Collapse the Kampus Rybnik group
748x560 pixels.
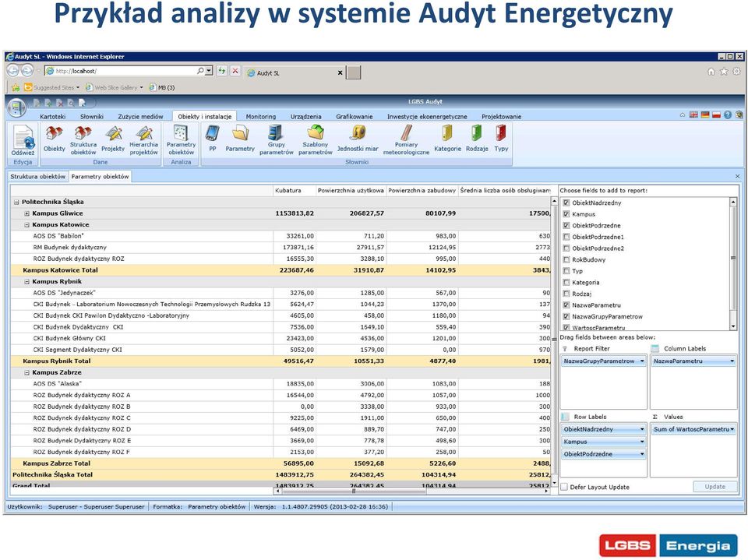(27, 282)
